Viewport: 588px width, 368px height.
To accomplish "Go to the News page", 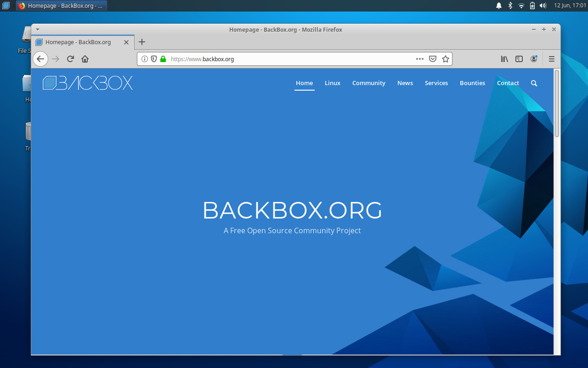I will (405, 83).
